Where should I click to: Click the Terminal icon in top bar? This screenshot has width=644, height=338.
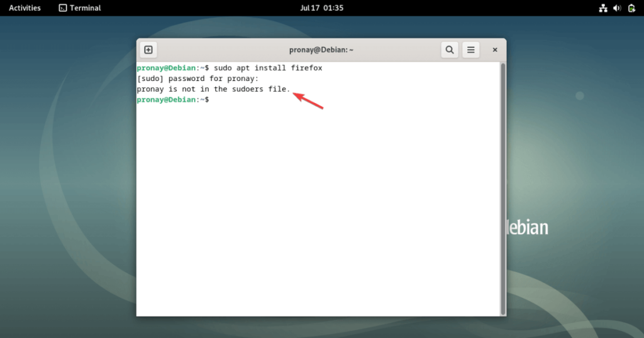pos(63,8)
